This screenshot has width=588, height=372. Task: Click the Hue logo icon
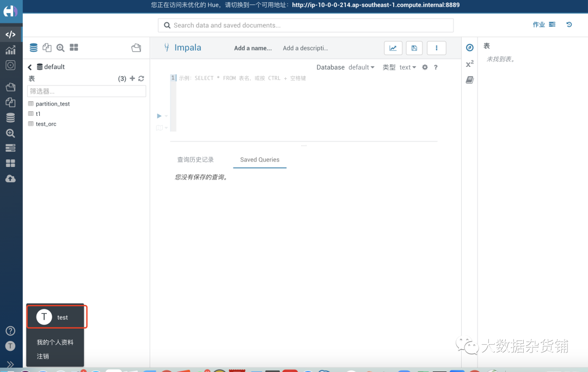pyautogui.click(x=10, y=11)
